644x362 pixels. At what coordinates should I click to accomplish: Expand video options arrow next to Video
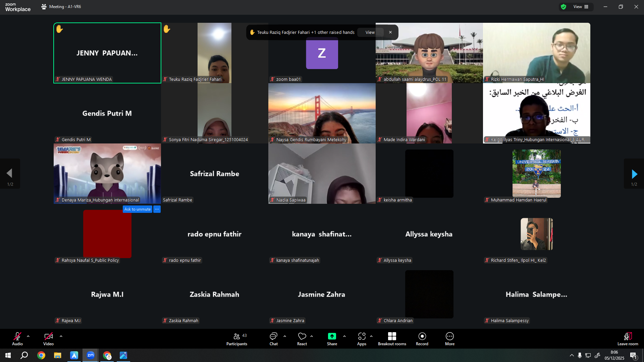(x=61, y=336)
